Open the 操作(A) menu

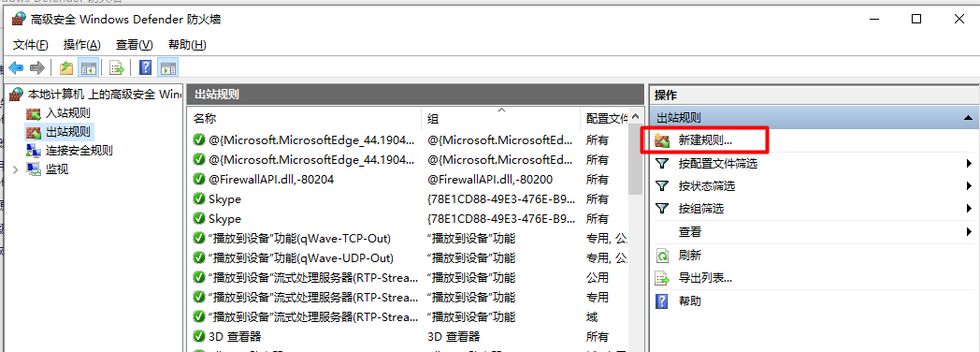click(x=82, y=45)
